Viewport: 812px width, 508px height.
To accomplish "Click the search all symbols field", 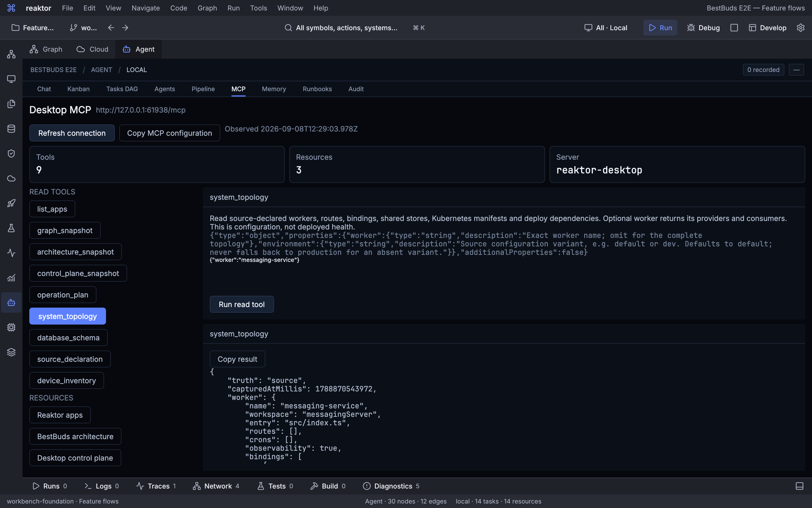I will pyautogui.click(x=354, y=28).
